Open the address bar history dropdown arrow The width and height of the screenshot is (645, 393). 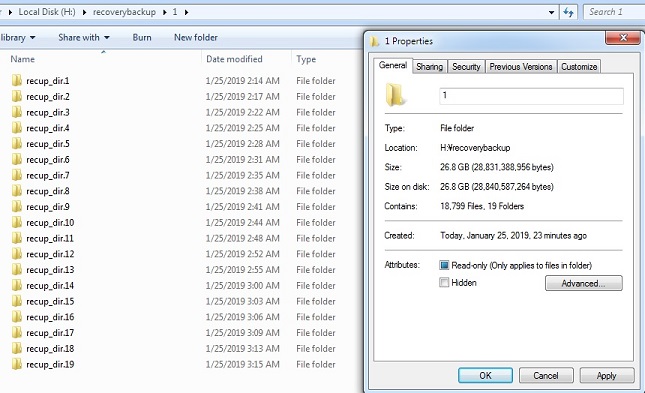pos(551,12)
